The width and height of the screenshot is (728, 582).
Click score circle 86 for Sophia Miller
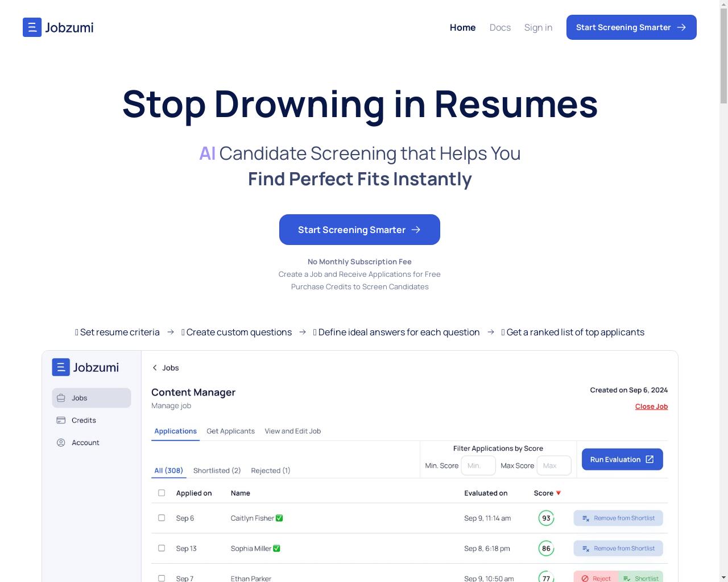[546, 548]
